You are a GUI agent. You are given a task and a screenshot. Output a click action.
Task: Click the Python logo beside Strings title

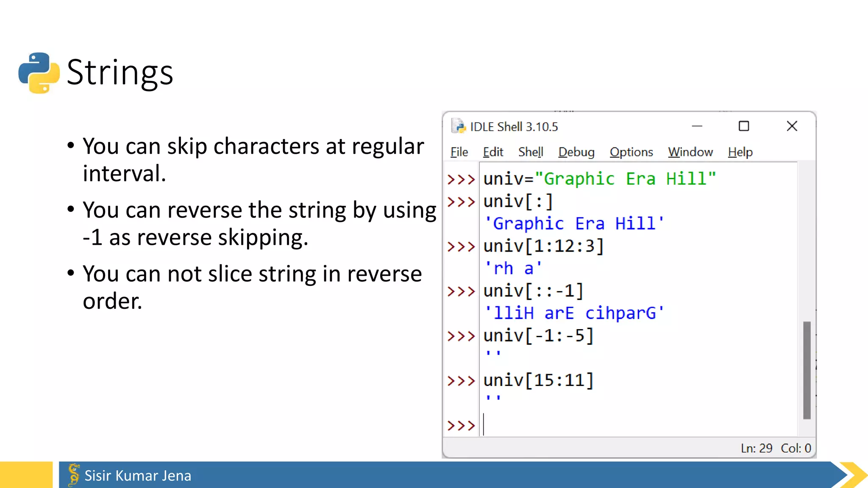(39, 73)
